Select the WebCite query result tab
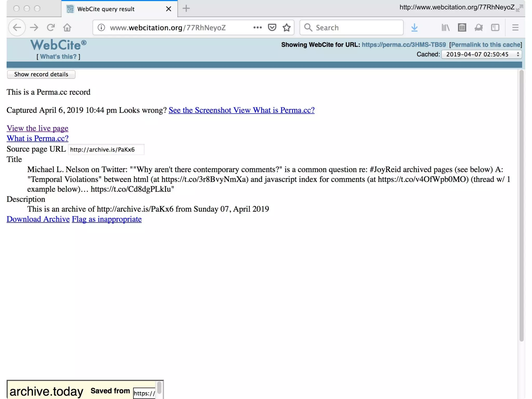The width and height of the screenshot is (532, 399). [x=114, y=9]
